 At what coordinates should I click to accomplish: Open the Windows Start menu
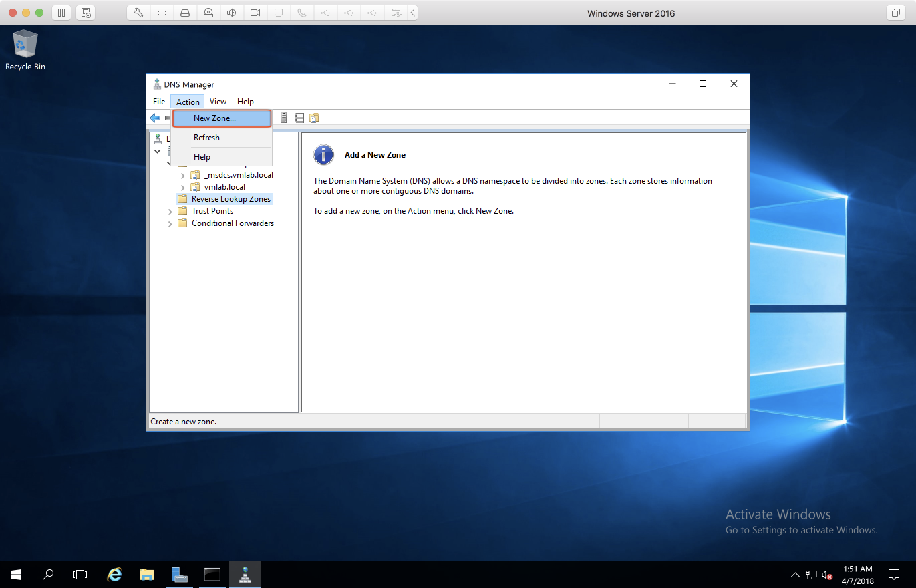[x=15, y=575]
